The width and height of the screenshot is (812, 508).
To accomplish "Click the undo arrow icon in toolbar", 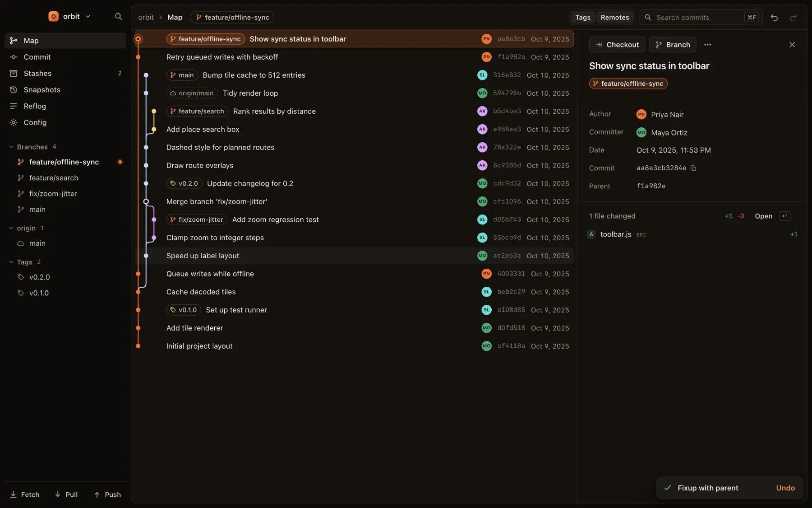I will coord(774,18).
